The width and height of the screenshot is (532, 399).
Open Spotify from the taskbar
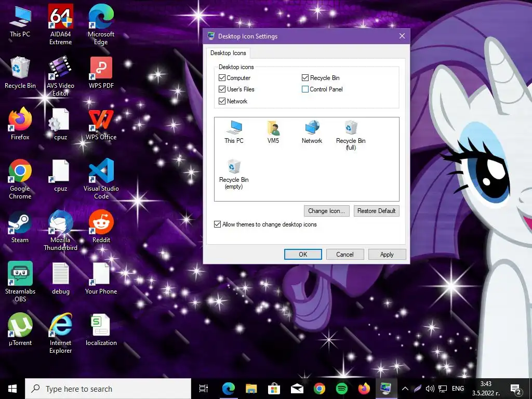pos(342,389)
